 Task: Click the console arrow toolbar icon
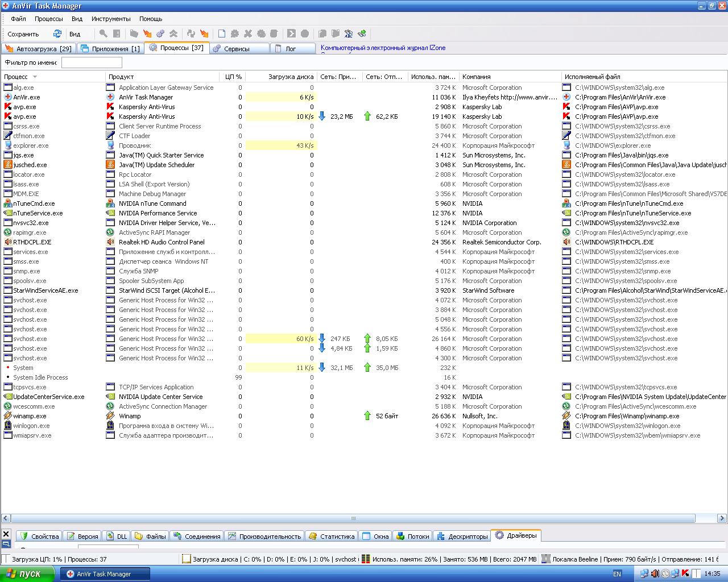click(x=291, y=34)
